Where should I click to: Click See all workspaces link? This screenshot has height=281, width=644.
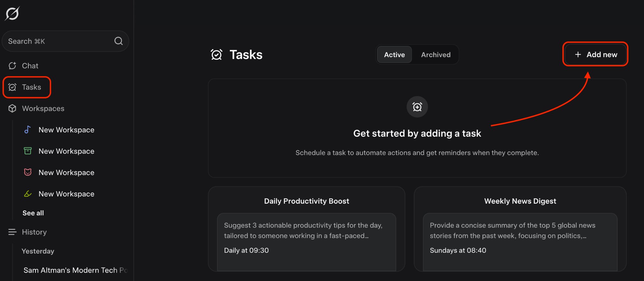click(x=33, y=213)
